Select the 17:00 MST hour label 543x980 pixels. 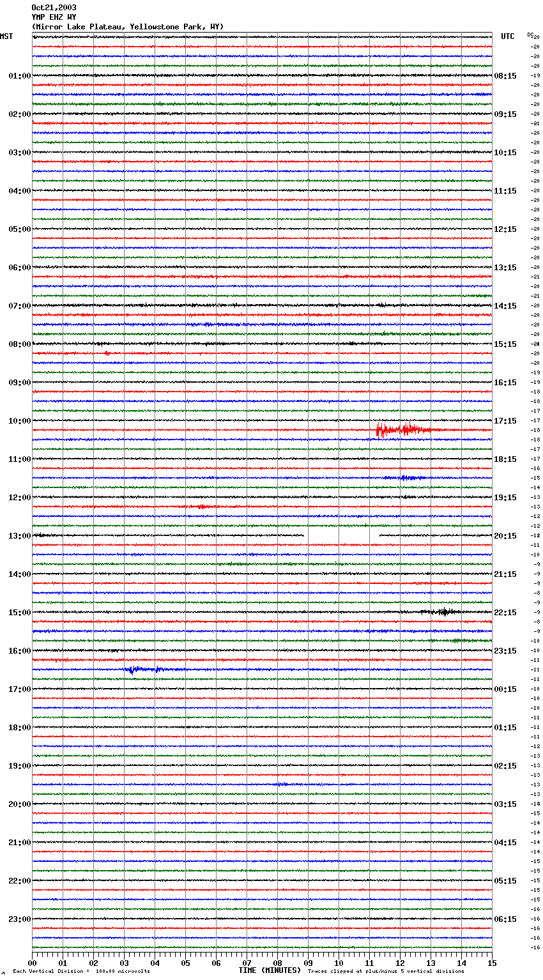20,689
